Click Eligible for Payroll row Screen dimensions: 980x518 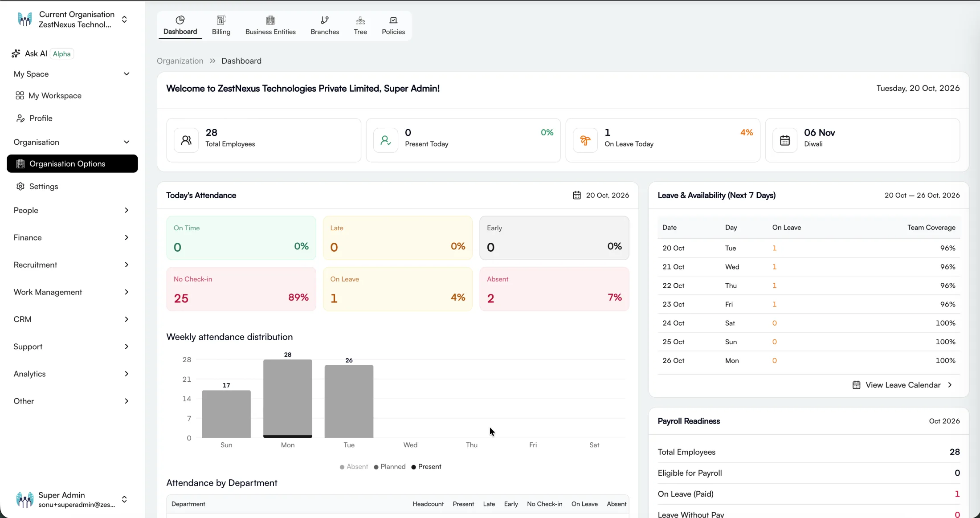click(x=808, y=473)
